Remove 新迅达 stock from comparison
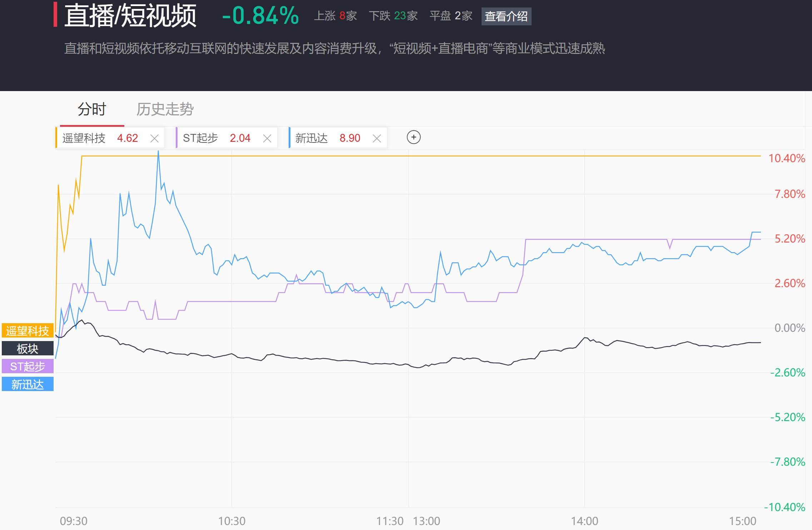The height and width of the screenshot is (530, 812). [377, 138]
